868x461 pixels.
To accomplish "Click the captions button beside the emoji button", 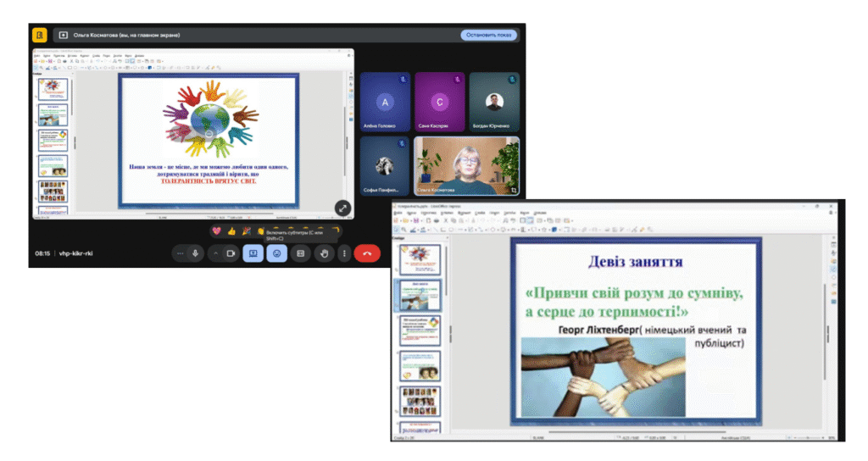I will click(300, 253).
